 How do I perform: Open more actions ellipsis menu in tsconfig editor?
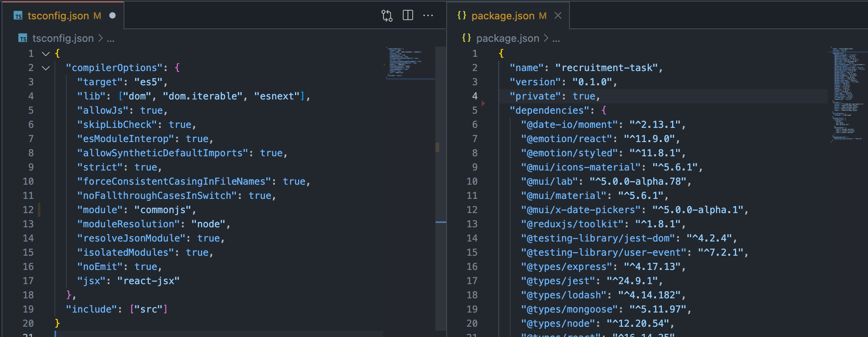428,15
